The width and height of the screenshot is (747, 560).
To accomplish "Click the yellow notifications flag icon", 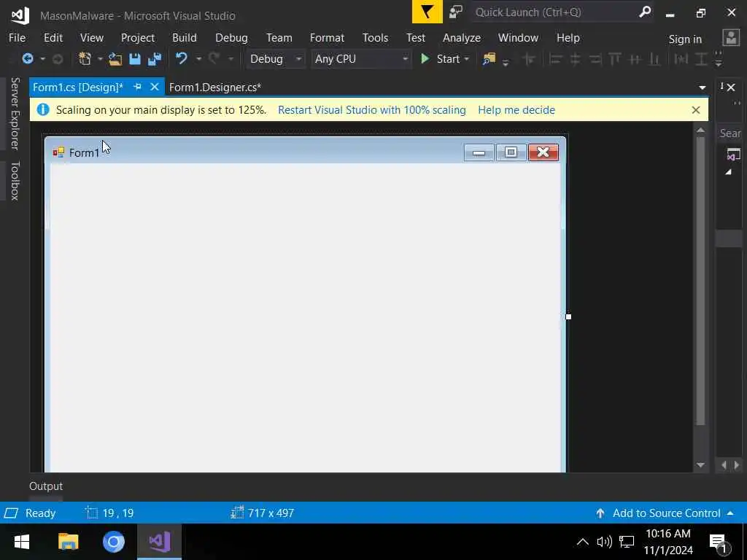I will pos(427,12).
